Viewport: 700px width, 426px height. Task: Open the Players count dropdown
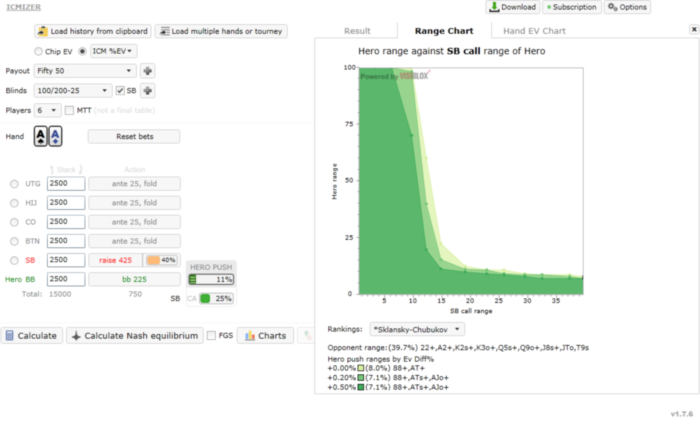click(x=47, y=110)
